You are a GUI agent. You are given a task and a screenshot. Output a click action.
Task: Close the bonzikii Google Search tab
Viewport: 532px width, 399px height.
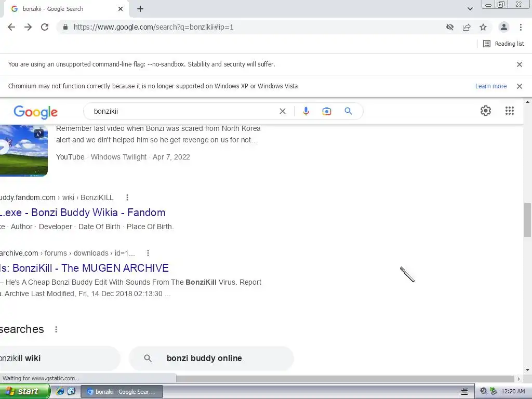pos(121,9)
